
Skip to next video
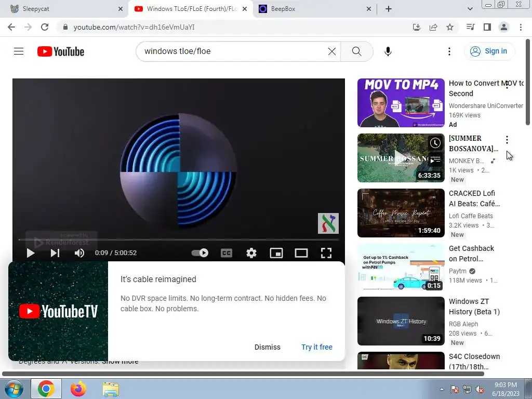[x=55, y=253]
